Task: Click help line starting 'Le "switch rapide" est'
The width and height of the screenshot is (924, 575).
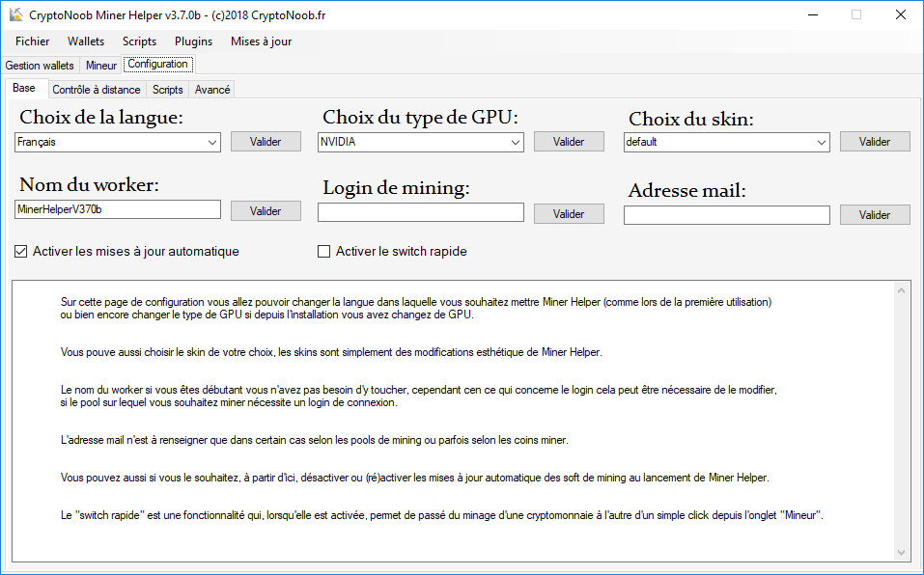Action: point(441,515)
